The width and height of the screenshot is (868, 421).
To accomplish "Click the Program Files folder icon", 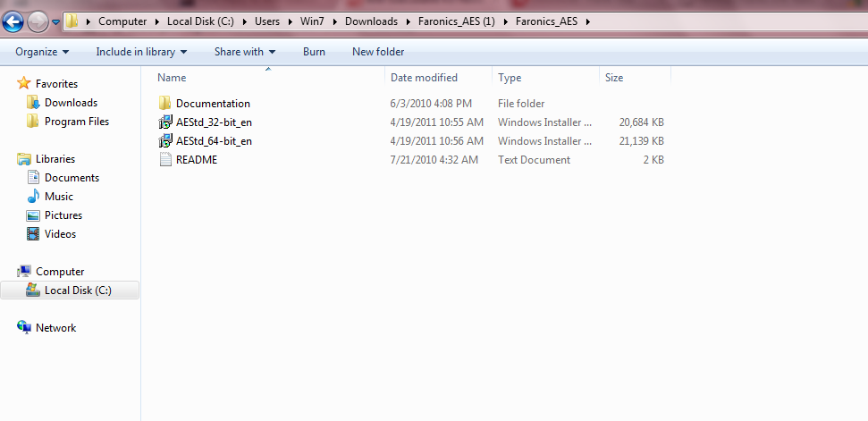I will (33, 122).
